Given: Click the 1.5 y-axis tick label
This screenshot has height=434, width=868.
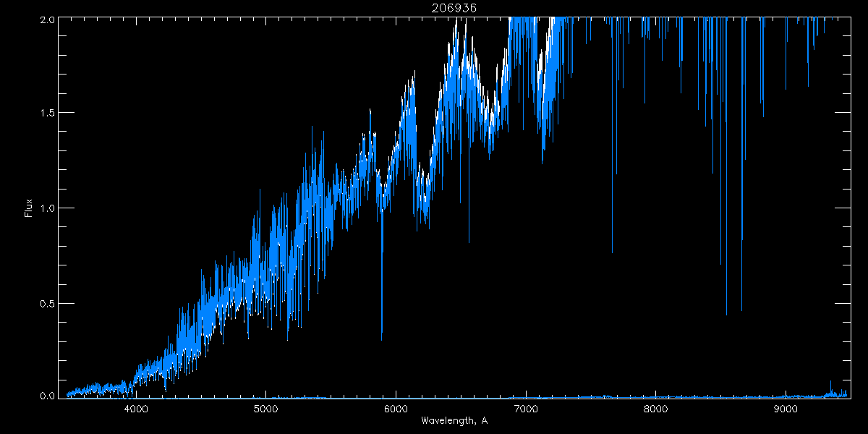Looking at the screenshot, I should 46,113.
